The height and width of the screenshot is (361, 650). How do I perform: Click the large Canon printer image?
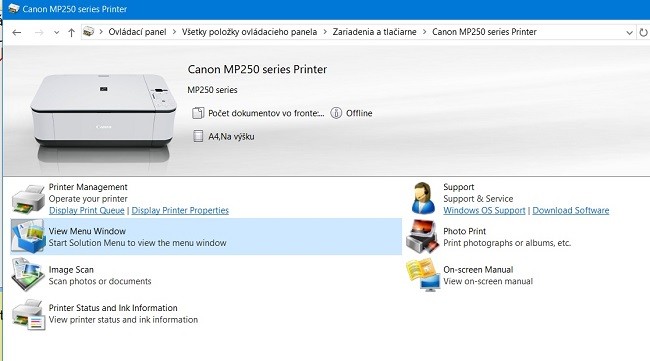103,110
